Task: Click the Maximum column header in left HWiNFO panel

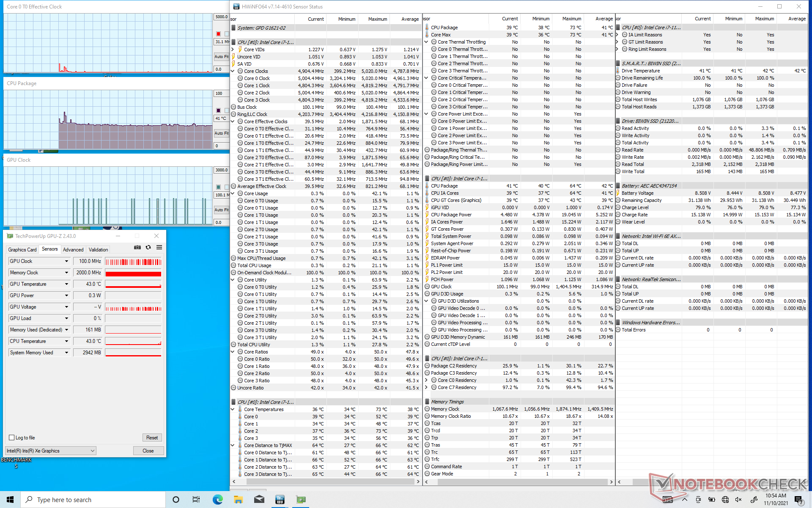Action: (373, 19)
